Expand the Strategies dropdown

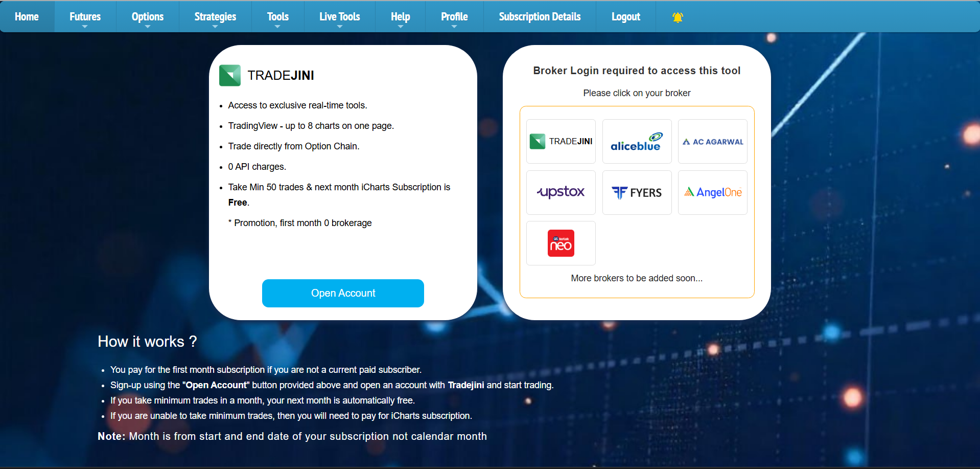pyautogui.click(x=215, y=17)
